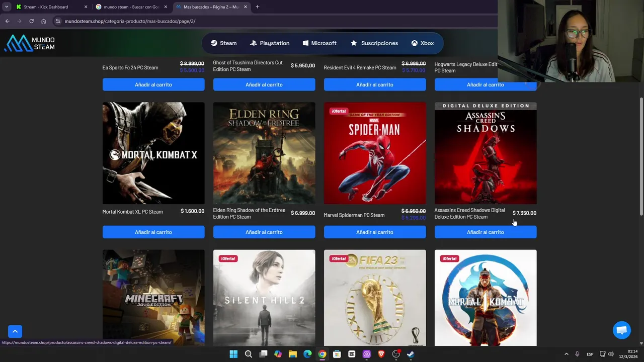Screen dimensions: 644x362
Task: Open Task View on the taskbar
Action: click(263, 354)
